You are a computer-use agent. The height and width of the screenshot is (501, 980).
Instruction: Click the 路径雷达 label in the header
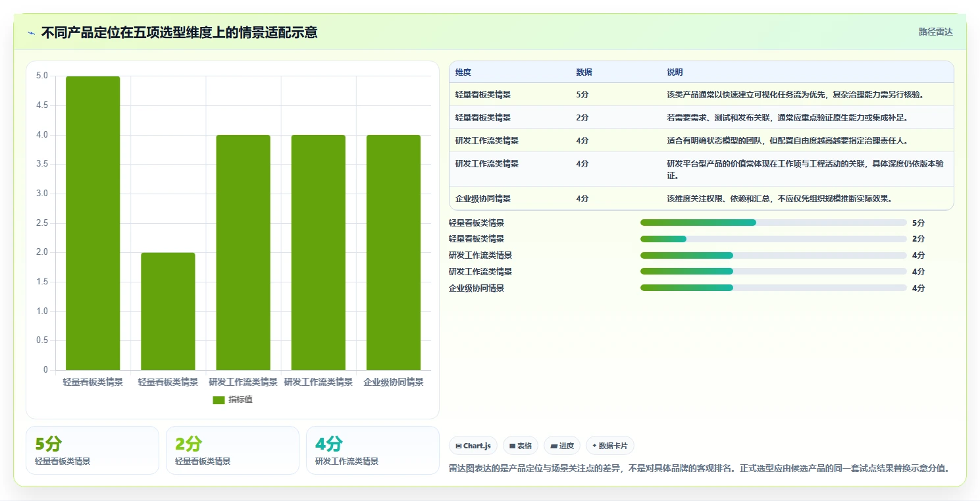tap(935, 32)
